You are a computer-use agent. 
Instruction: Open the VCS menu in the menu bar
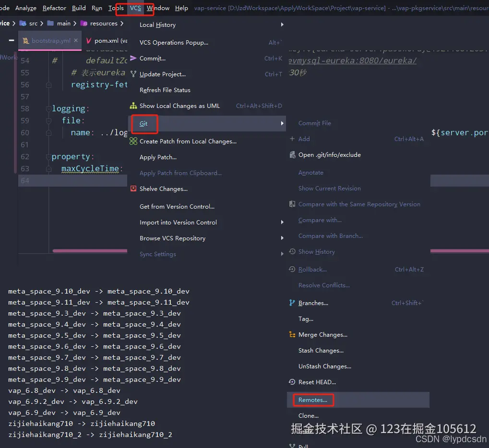click(135, 8)
